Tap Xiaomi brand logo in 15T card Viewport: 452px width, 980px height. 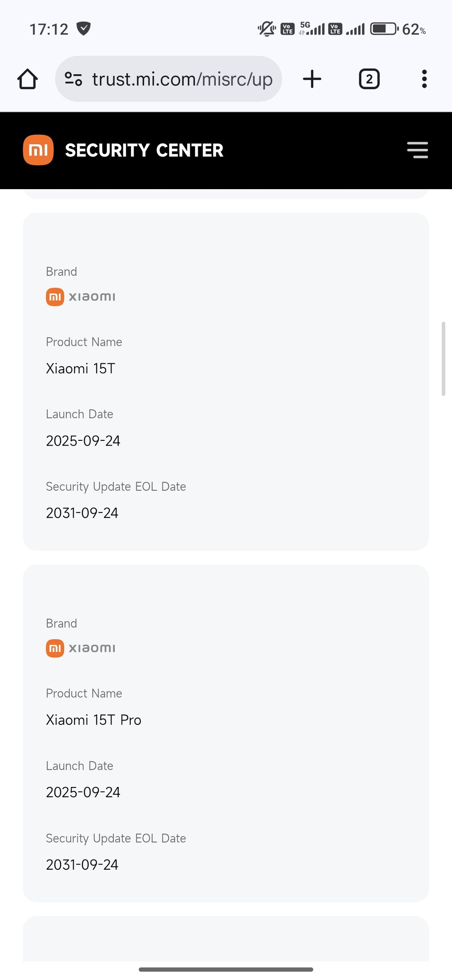point(81,297)
